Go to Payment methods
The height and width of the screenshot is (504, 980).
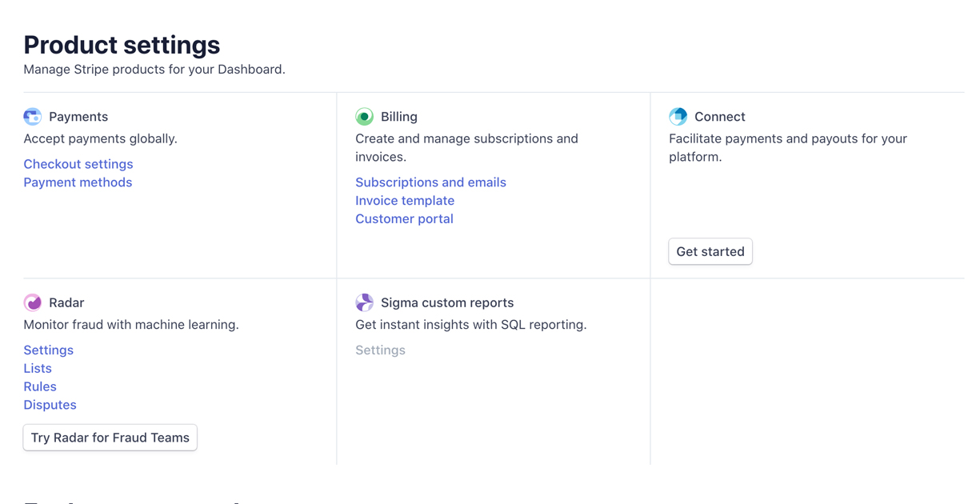pyautogui.click(x=78, y=182)
